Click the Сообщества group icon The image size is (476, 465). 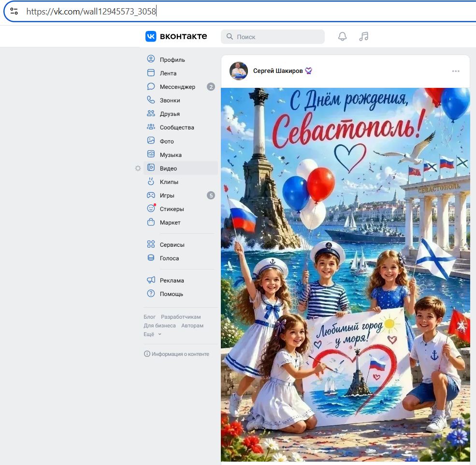click(x=151, y=127)
